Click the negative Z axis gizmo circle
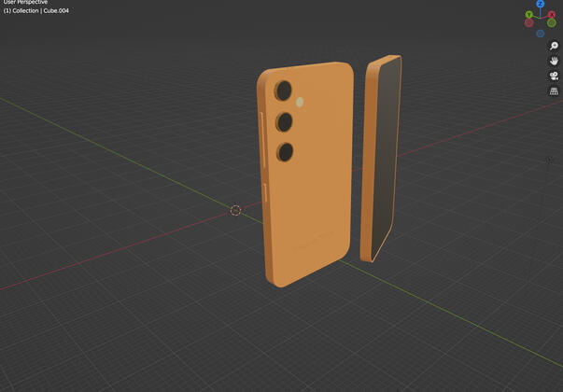 coord(541,33)
